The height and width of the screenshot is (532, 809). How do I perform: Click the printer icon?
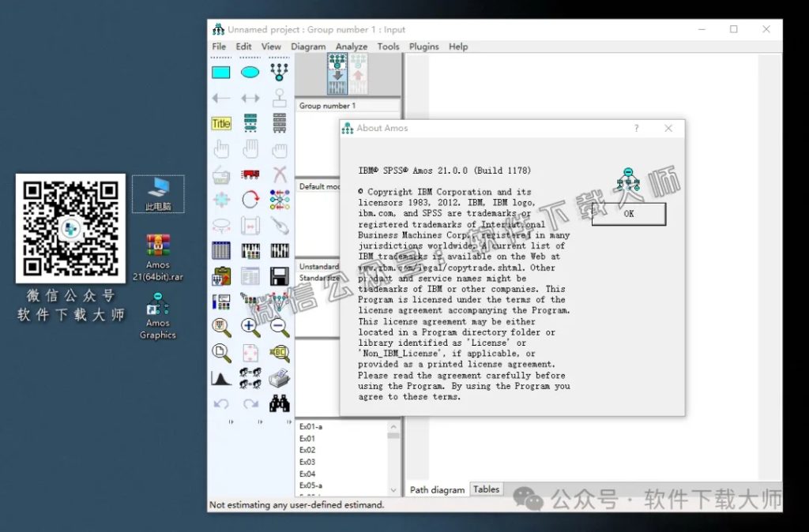pos(280,378)
